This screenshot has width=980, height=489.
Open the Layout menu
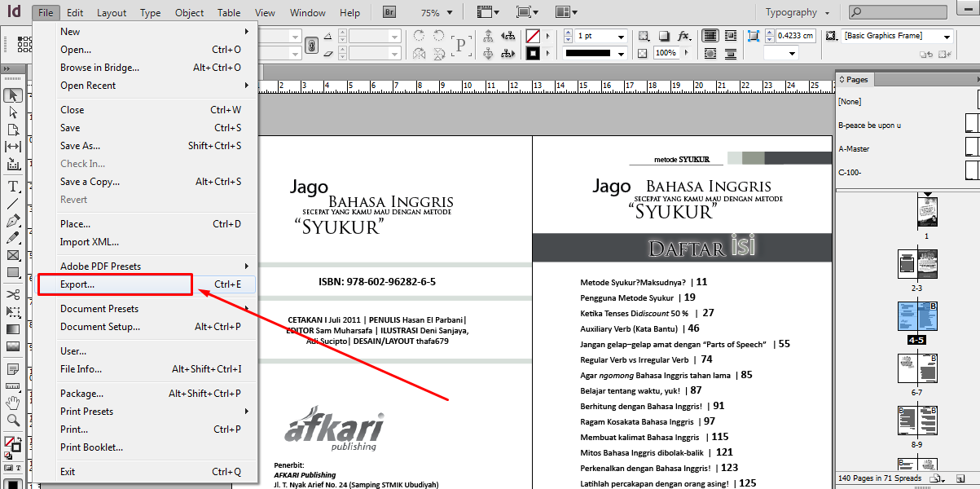tap(112, 13)
